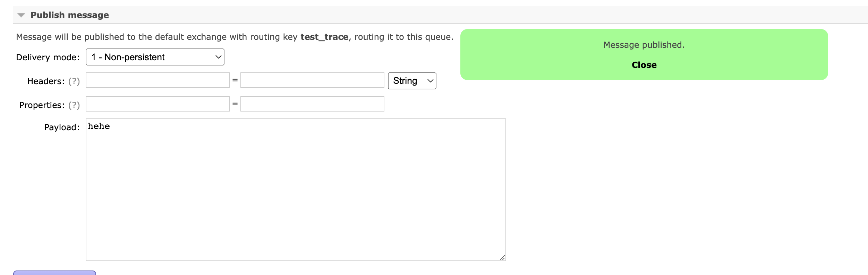Image resolution: width=868 pixels, height=275 pixels.
Task: Click the Payload field label
Action: 62,127
